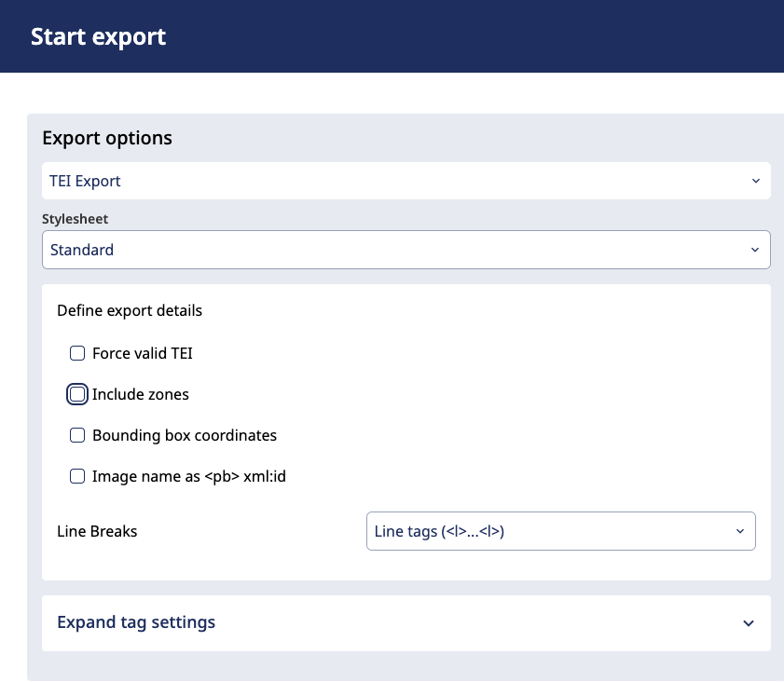Check Image name as <pb> xml:id
784x682 pixels.
[77, 476]
